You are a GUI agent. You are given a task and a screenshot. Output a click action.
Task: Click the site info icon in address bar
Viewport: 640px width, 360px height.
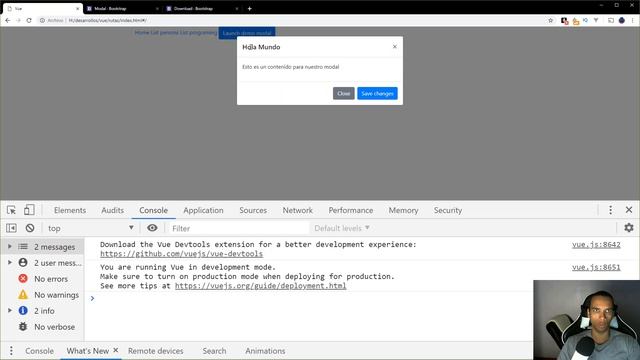click(42, 20)
